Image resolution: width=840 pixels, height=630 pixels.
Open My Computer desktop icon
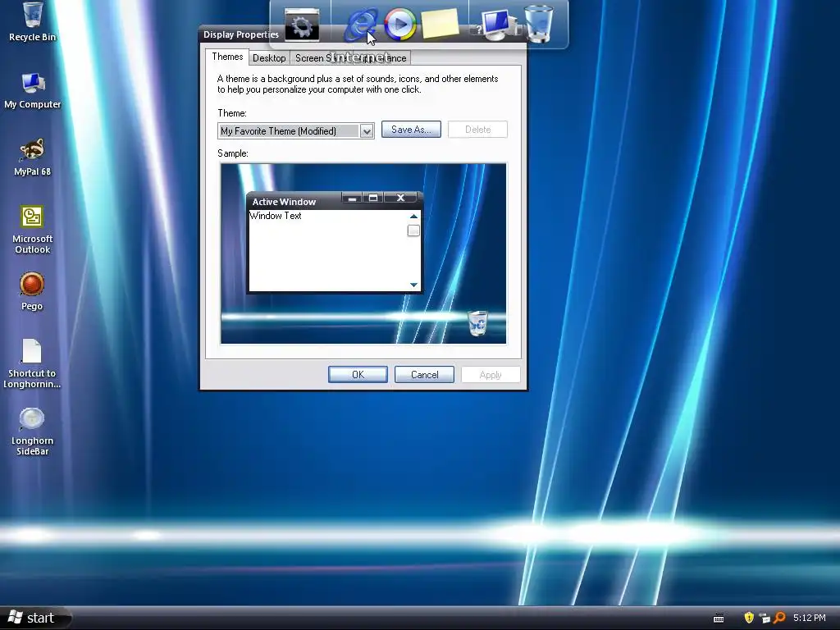pyautogui.click(x=32, y=90)
